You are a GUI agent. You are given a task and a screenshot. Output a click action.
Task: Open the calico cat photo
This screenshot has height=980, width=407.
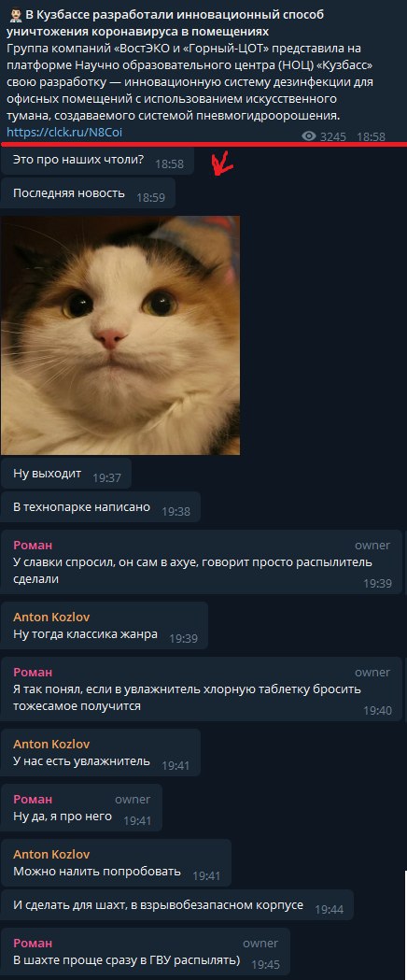[120, 335]
